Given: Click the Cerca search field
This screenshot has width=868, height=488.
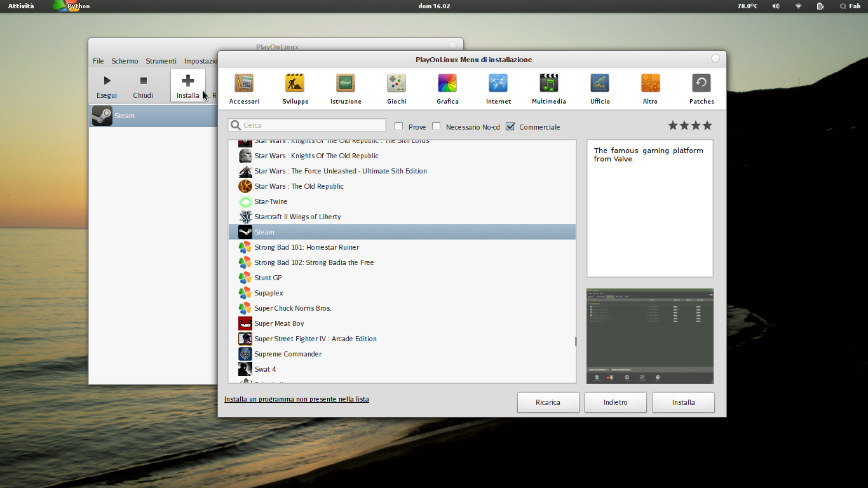Looking at the screenshot, I should point(307,125).
